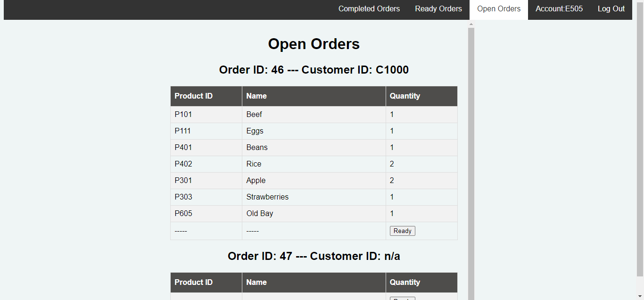Click the Log Out link

(611, 9)
